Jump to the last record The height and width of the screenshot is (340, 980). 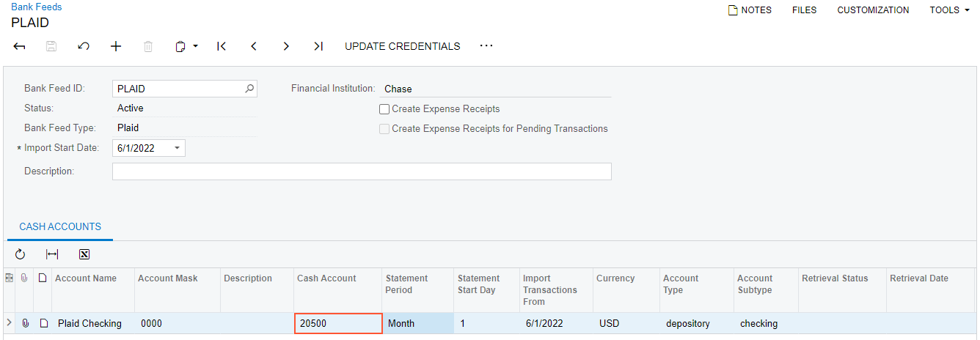[x=318, y=46]
